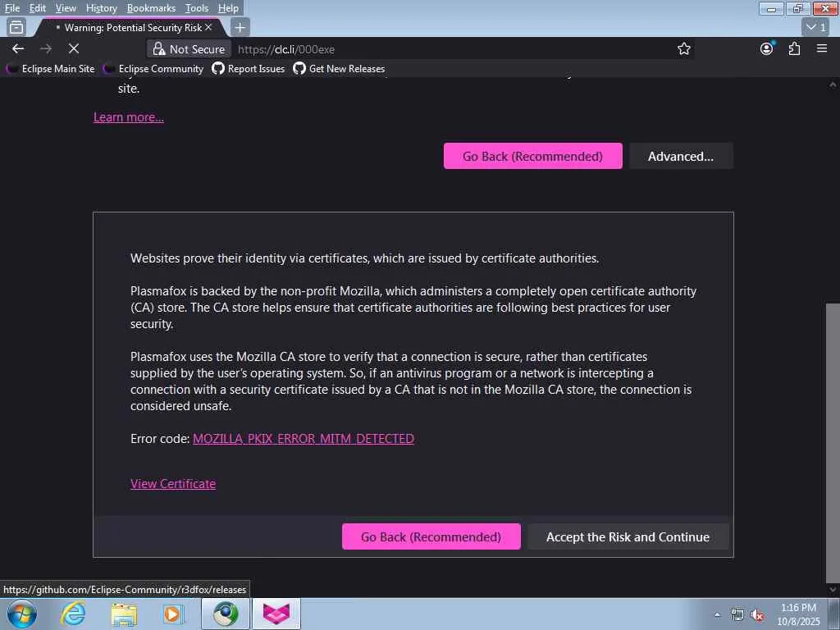Click the Advanced... button
This screenshot has width=840, height=630.
point(680,156)
